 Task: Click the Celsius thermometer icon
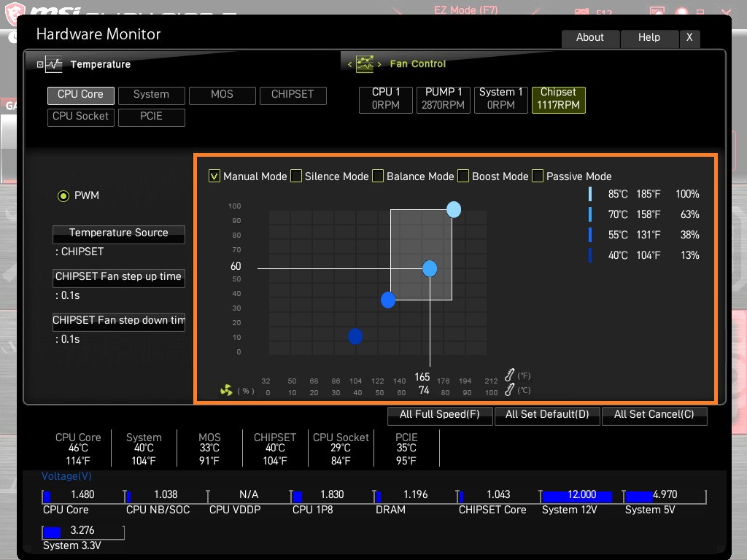509,390
